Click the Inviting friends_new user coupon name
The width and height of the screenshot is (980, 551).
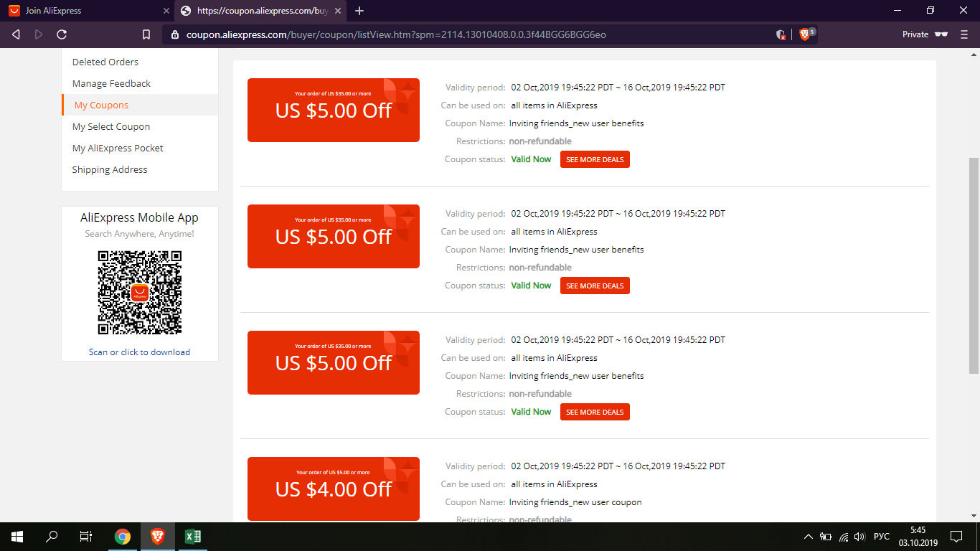pyautogui.click(x=575, y=502)
